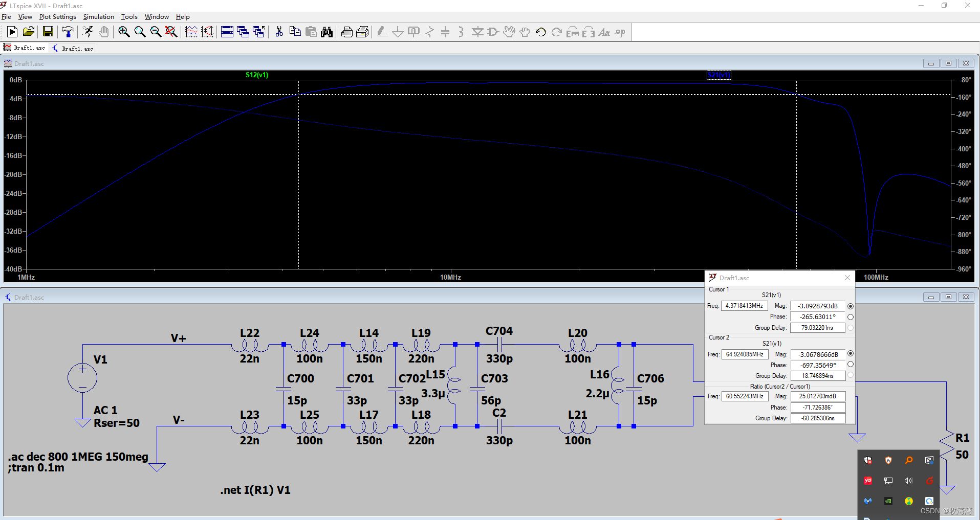This screenshot has height=520, width=980.
Task: Open the Plot Settings menu
Action: tap(58, 17)
